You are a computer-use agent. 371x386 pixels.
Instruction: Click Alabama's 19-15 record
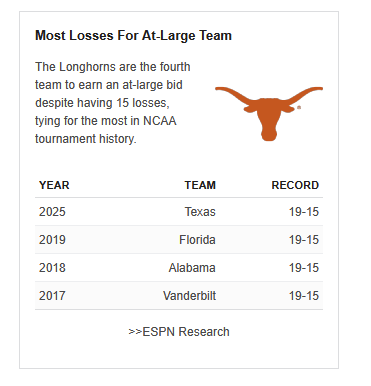pos(304,268)
